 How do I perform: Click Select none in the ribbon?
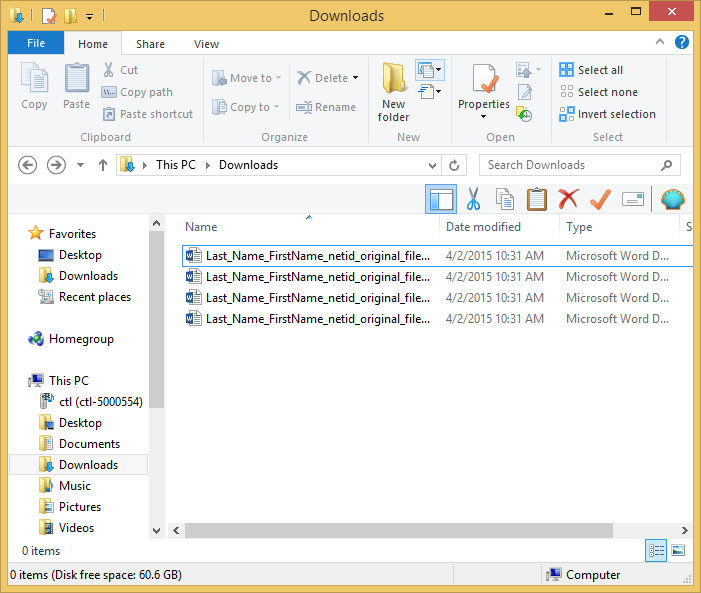tap(599, 92)
